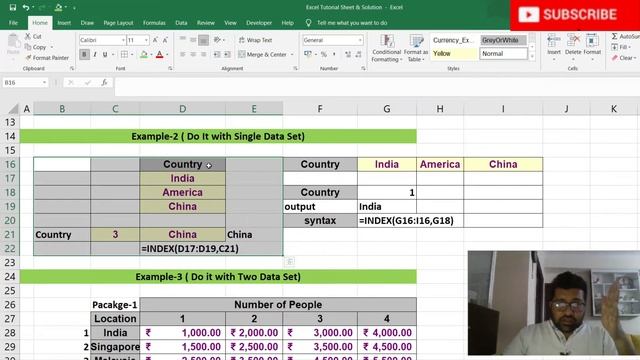The height and width of the screenshot is (360, 640).
Task: Switch to the Page Layout tab
Action: tap(118, 23)
